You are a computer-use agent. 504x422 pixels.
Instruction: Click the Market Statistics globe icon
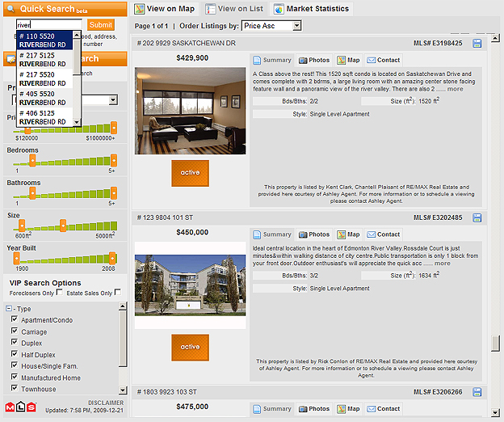(279, 10)
